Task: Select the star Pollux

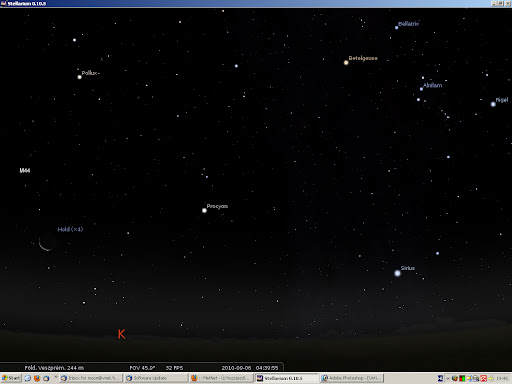Action: (x=80, y=77)
